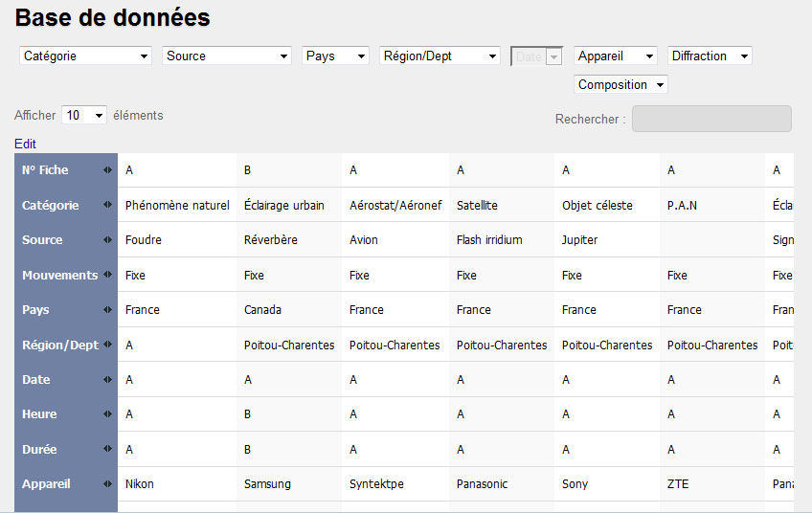The width and height of the screenshot is (812, 513).
Task: Open the Source filter dropdown
Action: tap(227, 56)
